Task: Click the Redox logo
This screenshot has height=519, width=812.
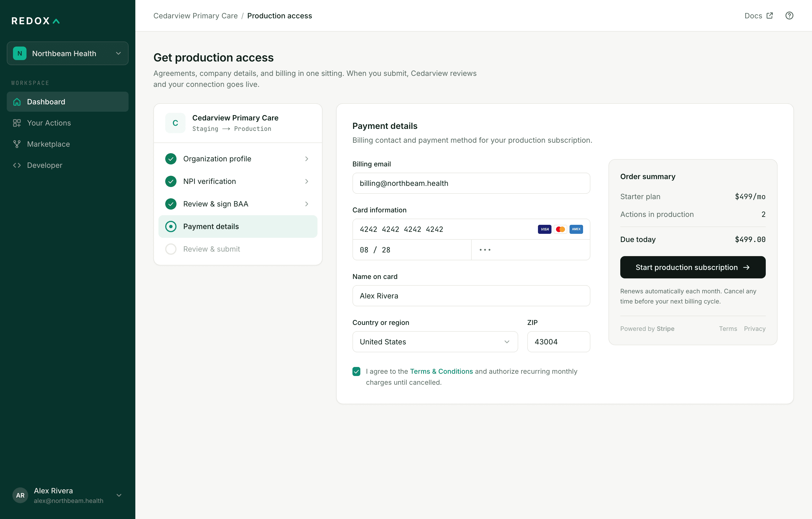Action: point(36,21)
